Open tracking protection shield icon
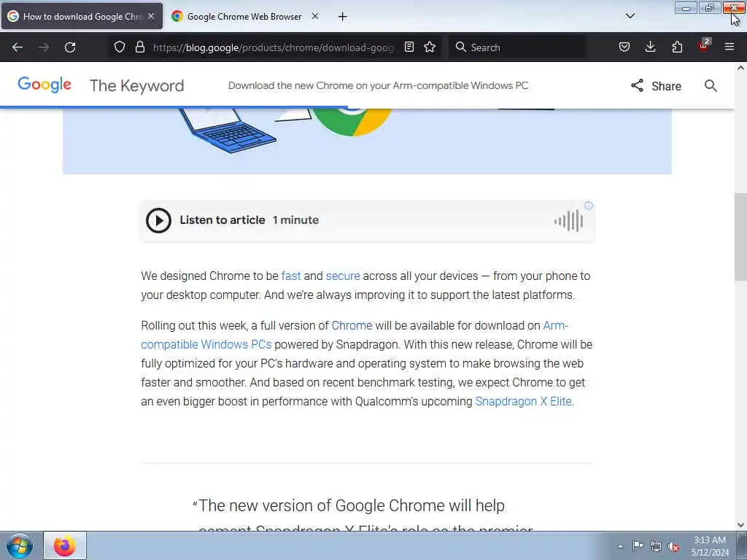Image resolution: width=747 pixels, height=560 pixels. (x=120, y=47)
